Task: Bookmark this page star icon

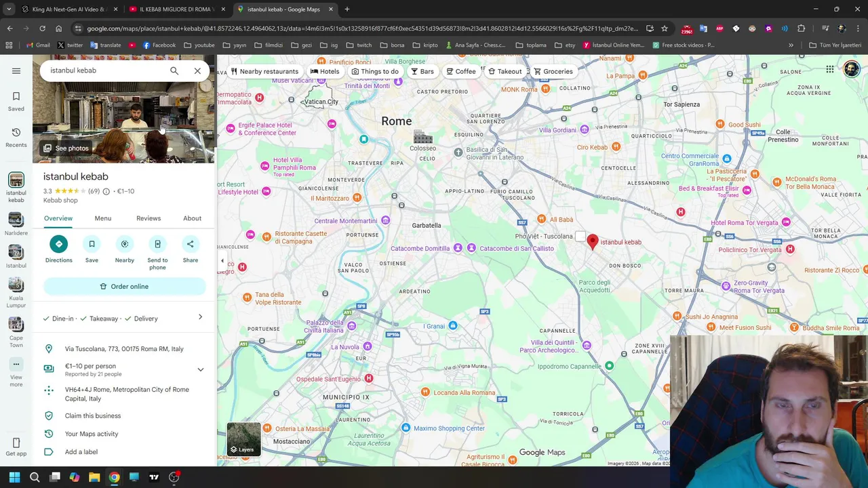Action: pyautogui.click(x=665, y=28)
